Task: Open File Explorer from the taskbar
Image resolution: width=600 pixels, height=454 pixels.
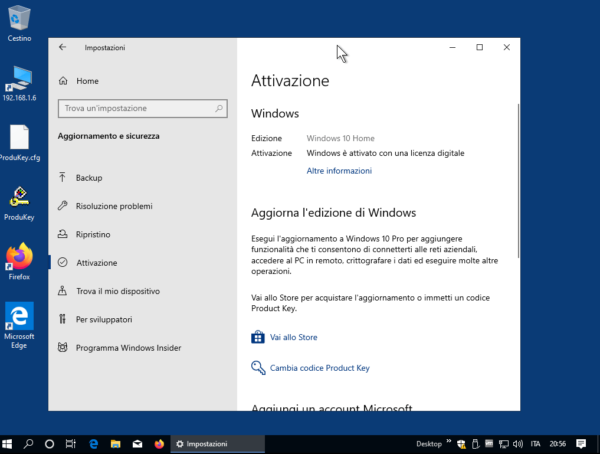Action: [115, 444]
